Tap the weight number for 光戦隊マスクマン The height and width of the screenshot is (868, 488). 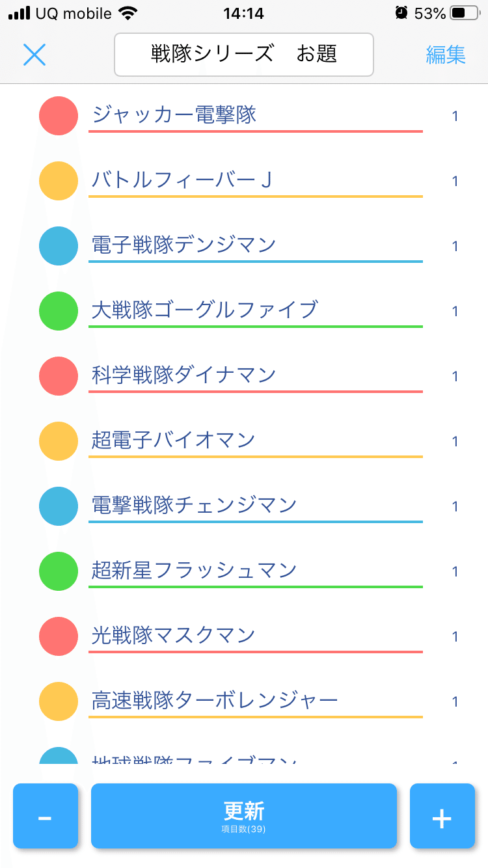click(x=455, y=637)
